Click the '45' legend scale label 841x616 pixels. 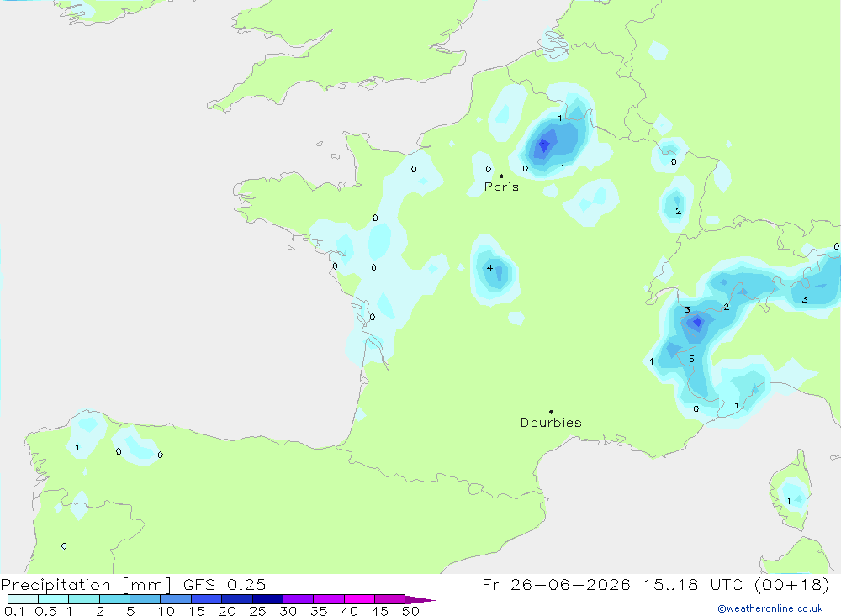[380, 611]
